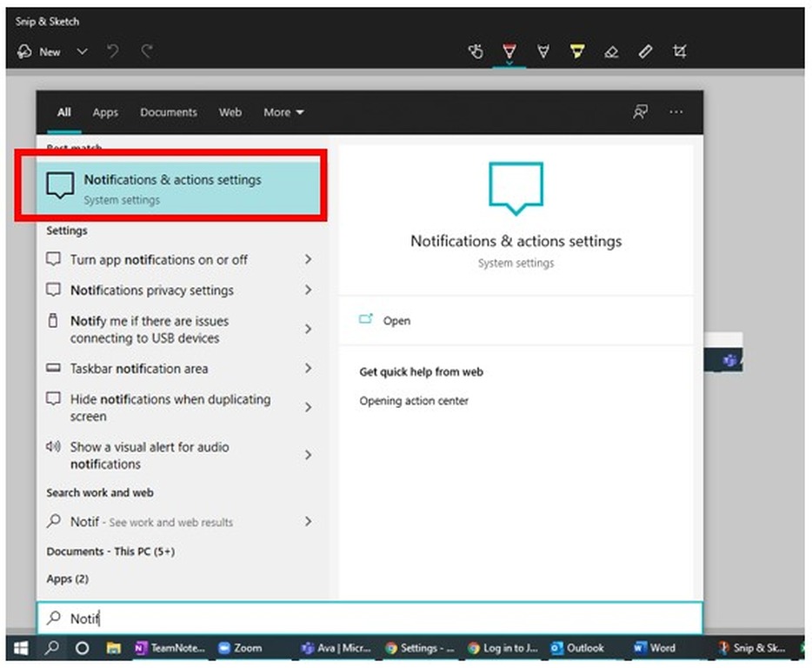Select the eraser tool
Image resolution: width=812 pixels, height=668 pixels.
pyautogui.click(x=611, y=51)
